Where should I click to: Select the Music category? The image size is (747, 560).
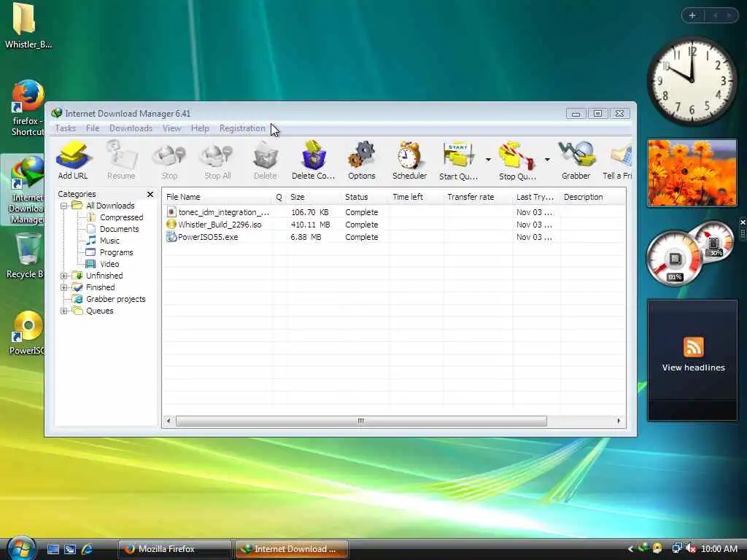[109, 241]
